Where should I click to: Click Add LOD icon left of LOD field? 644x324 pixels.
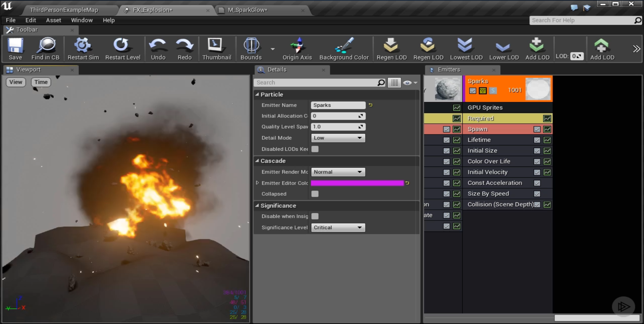coord(537,49)
